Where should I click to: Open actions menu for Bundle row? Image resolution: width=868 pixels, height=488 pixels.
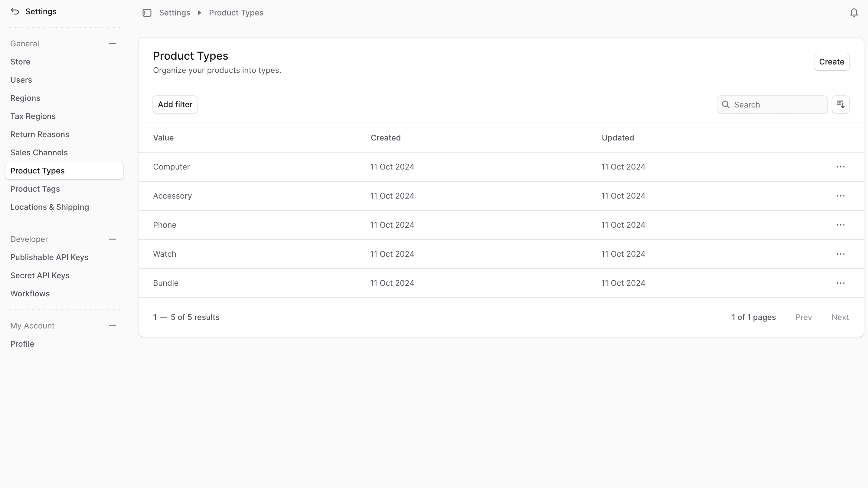(x=840, y=283)
